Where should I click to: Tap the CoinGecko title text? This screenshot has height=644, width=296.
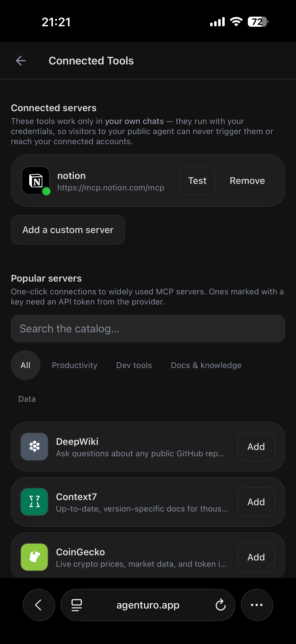click(x=80, y=552)
